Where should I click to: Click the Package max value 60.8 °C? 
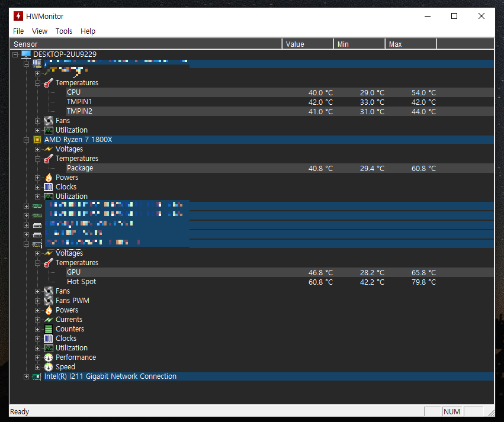tap(423, 168)
